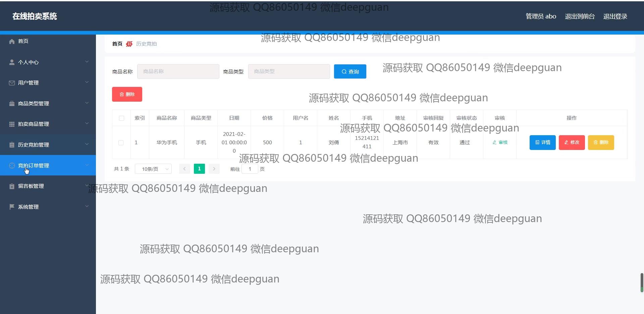Image resolution: width=644 pixels, height=314 pixels.
Task: Check the checkbox for the 华为手机 row
Action: [121, 143]
